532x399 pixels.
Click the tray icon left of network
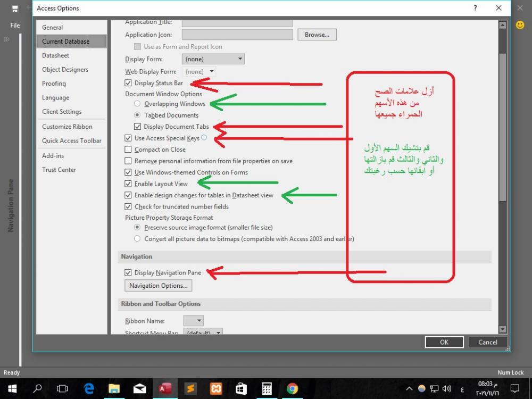point(422,389)
